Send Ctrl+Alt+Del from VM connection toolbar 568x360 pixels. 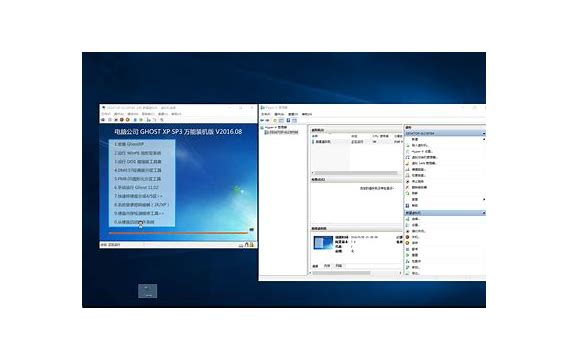click(103, 120)
